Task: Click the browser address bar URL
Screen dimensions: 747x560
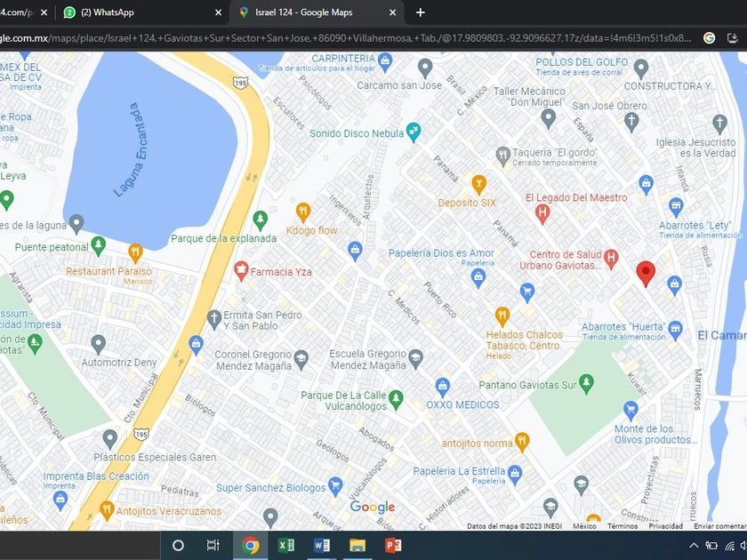Action: tap(345, 38)
